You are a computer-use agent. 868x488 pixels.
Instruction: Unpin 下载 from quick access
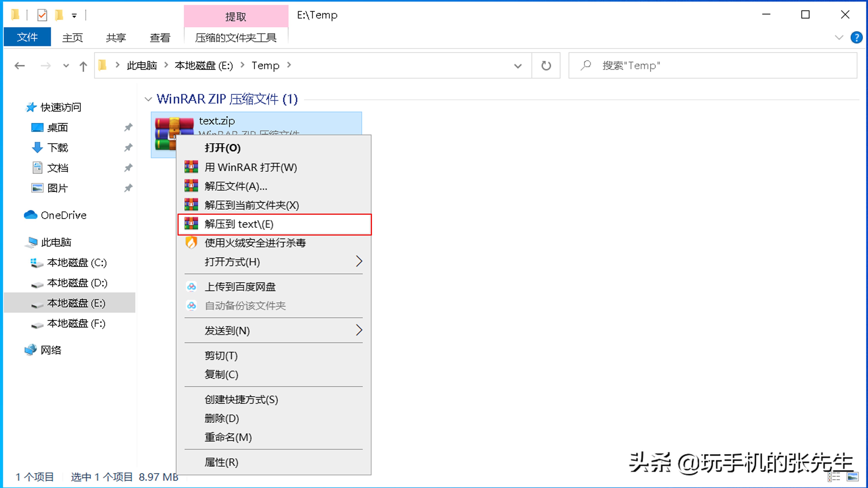(x=128, y=147)
